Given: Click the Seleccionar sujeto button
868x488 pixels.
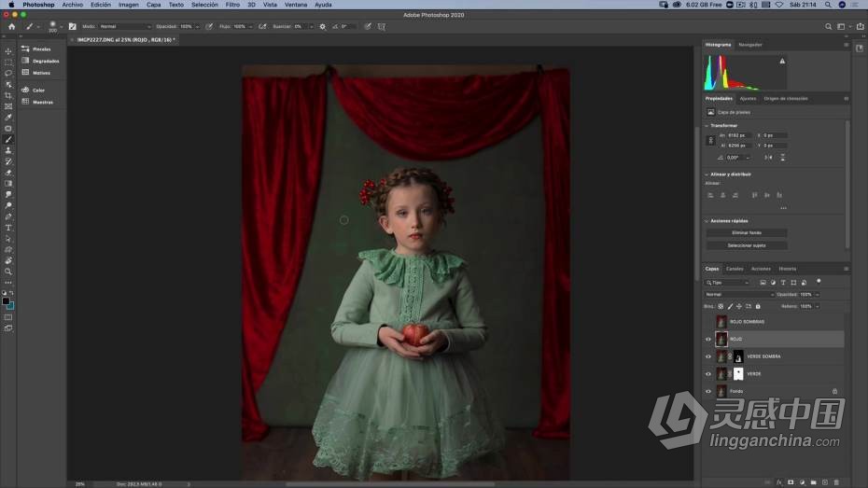Looking at the screenshot, I should click(x=747, y=245).
